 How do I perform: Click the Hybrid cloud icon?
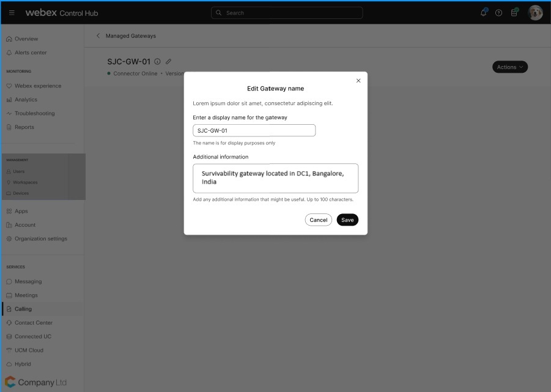(9, 364)
